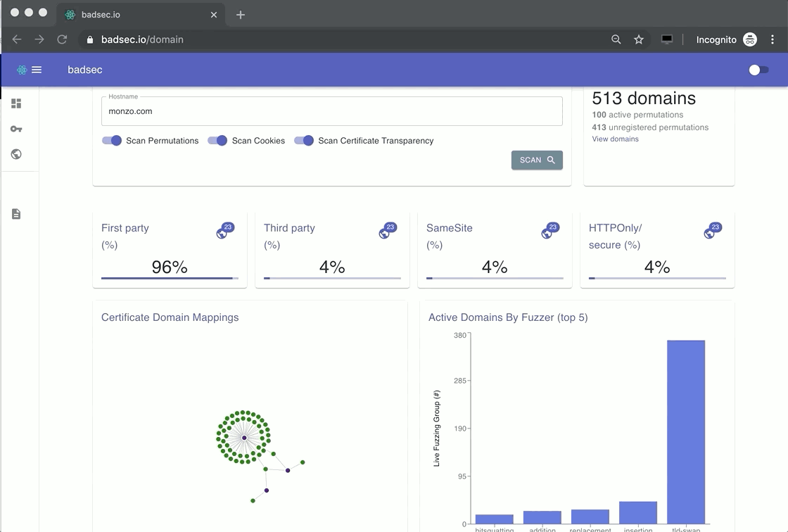Viewport: 788px width, 532px height.
Task: Click the addition bar in chart
Action: pyautogui.click(x=542, y=517)
